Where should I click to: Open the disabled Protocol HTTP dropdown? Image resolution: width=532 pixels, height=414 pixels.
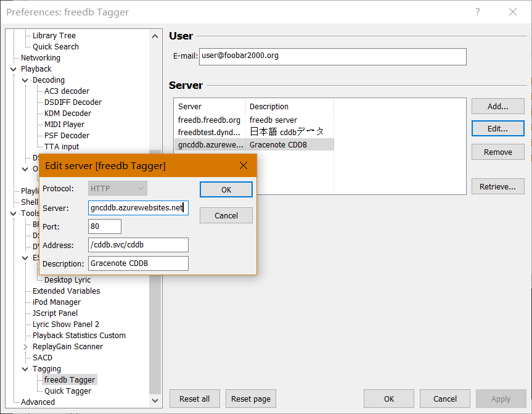(x=117, y=189)
